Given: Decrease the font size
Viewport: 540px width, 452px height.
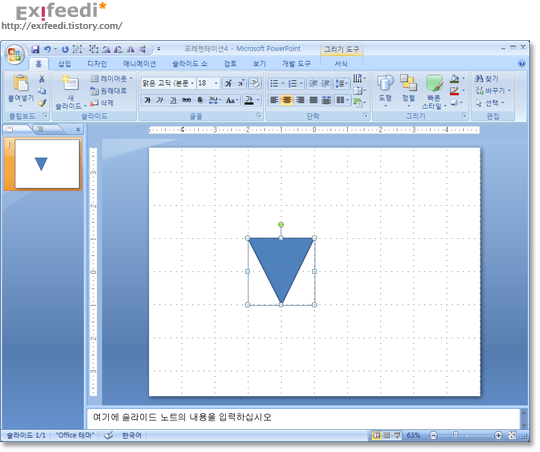Looking at the screenshot, I should [241, 83].
